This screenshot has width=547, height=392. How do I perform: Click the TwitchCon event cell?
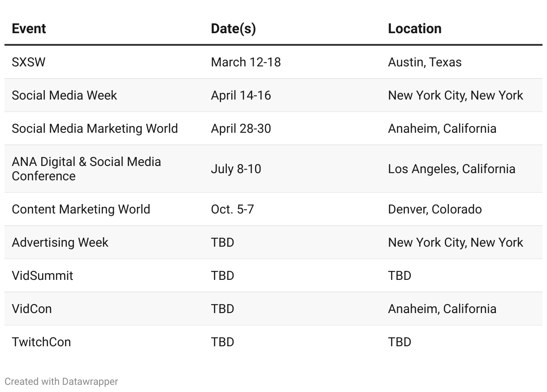coord(41,342)
